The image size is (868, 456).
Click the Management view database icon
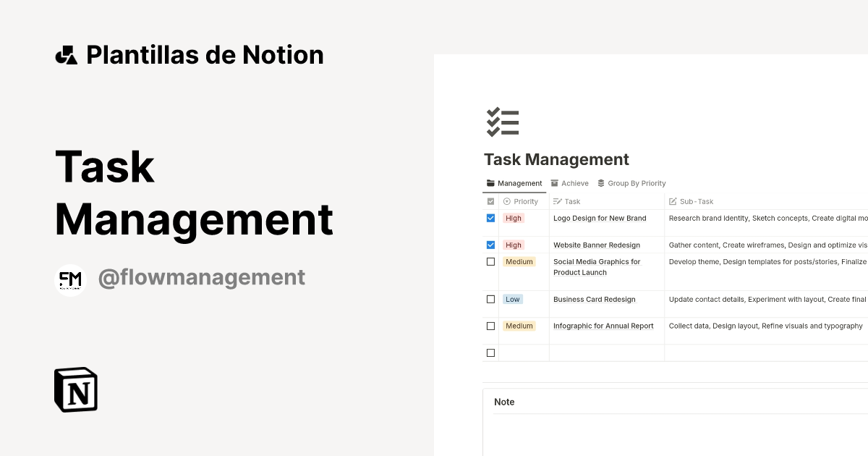491,183
